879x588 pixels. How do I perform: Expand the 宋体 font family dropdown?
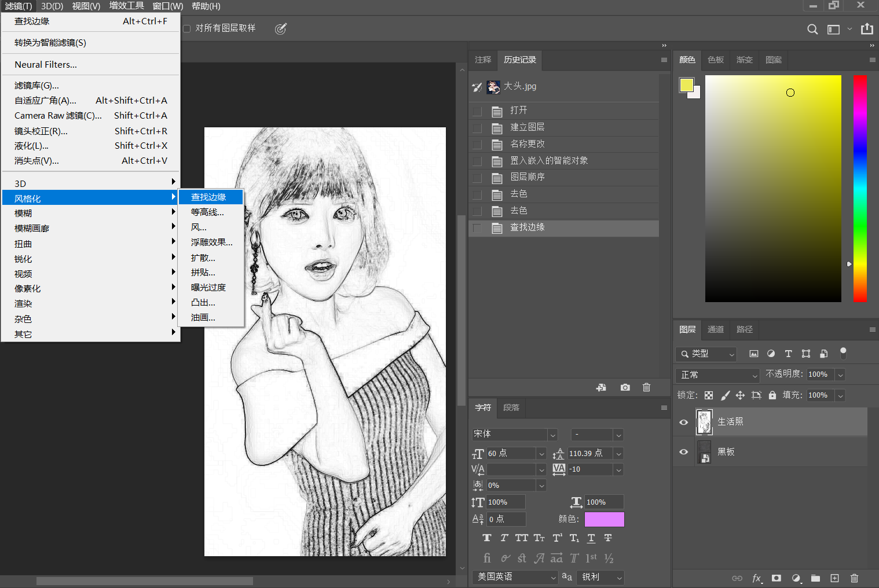(552, 435)
